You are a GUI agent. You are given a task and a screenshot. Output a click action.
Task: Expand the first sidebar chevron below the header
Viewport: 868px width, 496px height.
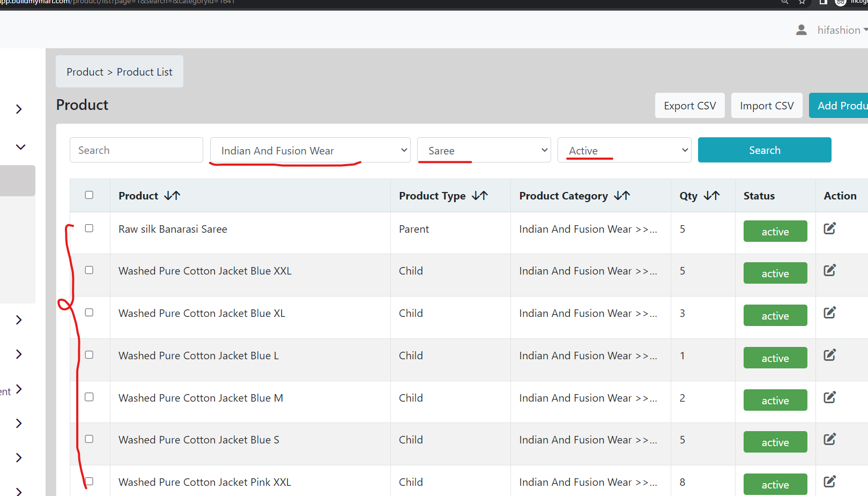click(x=19, y=109)
